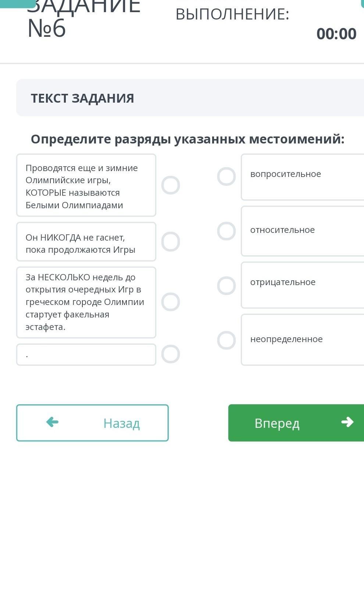Click the неопределенное answer box
This screenshot has width=364, height=593.
point(302,340)
